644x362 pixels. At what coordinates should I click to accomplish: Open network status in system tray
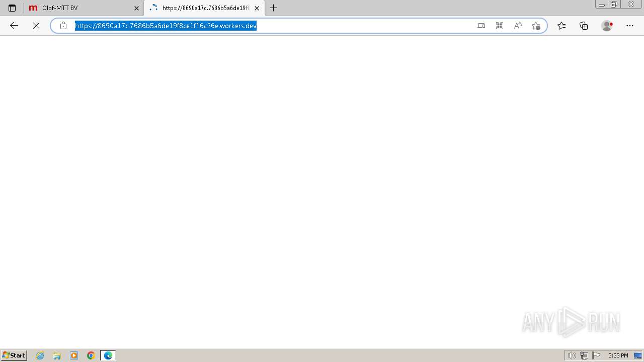584,355
